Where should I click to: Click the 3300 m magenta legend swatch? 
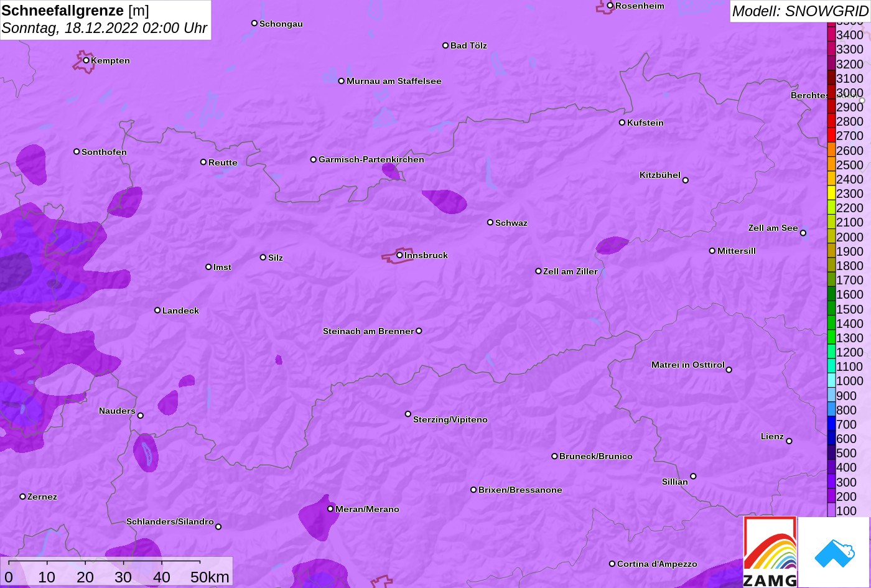pos(831,49)
